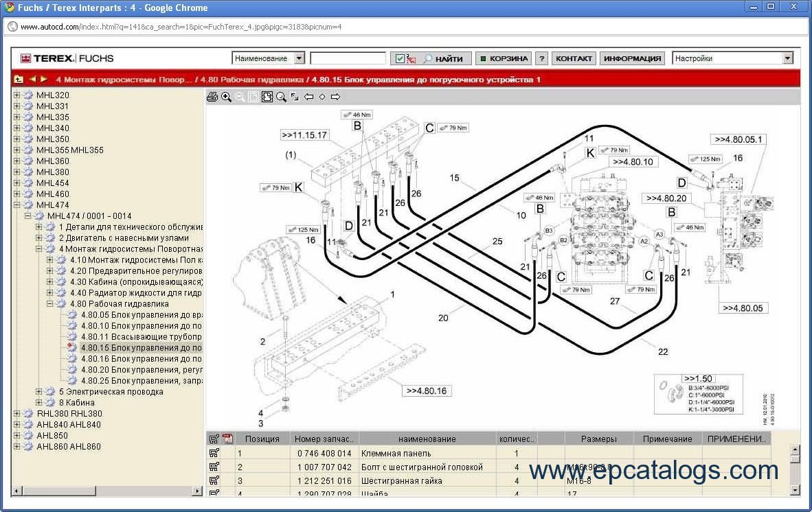Collapse 4.80 Рабочая гидравлика node

point(49,303)
